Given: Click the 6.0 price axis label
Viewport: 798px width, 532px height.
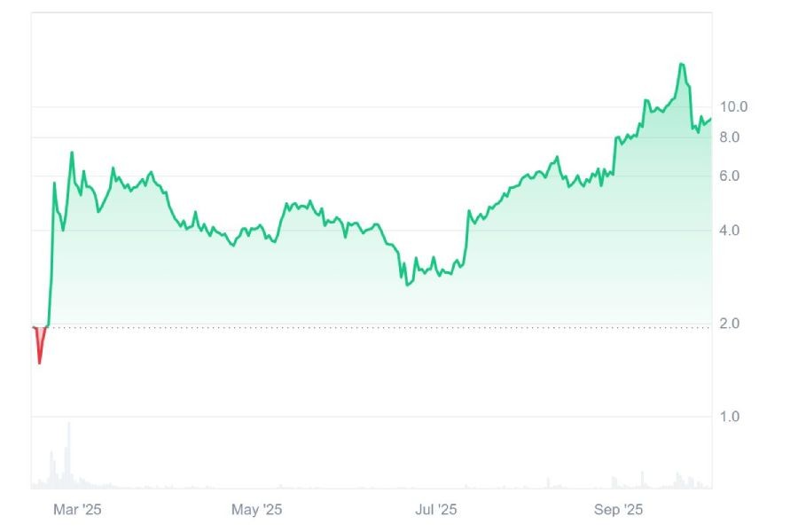Looking at the screenshot, I should [730, 176].
